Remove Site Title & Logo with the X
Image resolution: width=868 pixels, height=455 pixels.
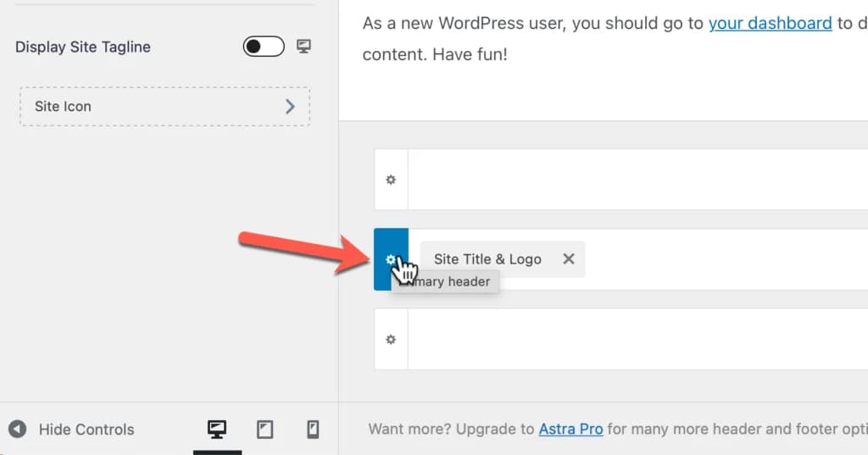tap(569, 259)
